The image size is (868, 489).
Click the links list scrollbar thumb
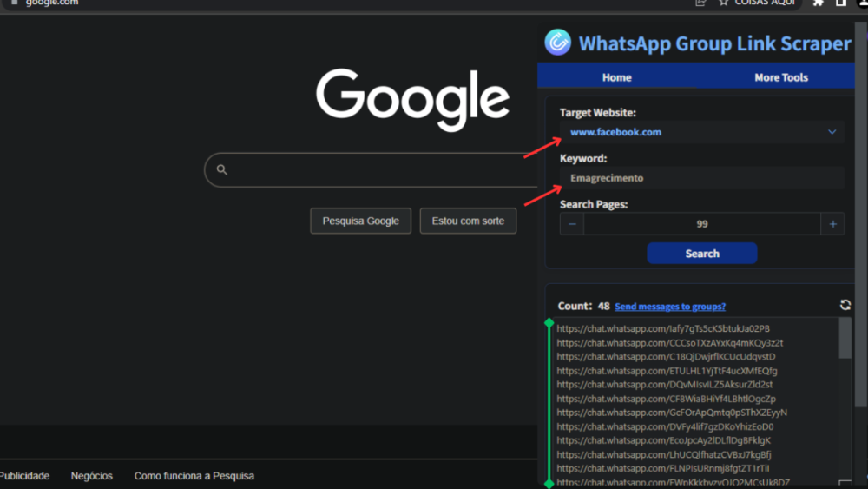845,339
